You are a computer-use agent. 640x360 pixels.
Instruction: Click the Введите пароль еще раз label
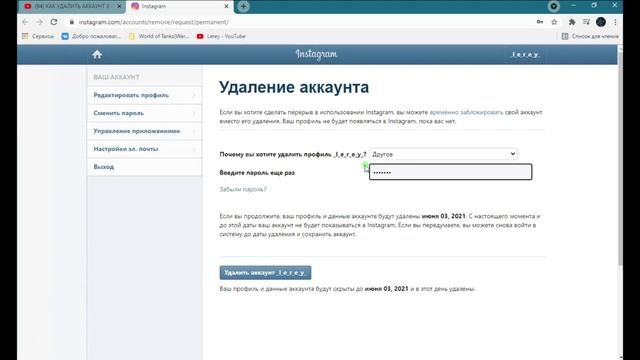[x=257, y=173]
